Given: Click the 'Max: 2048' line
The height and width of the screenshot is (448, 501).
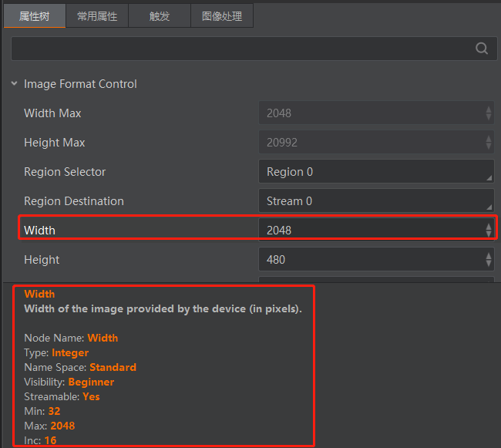Looking at the screenshot, I should click(x=49, y=426).
